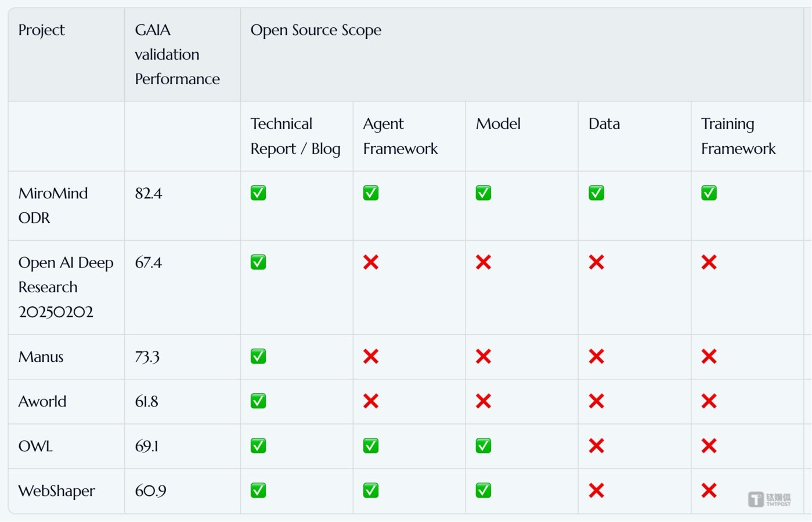The width and height of the screenshot is (812, 522).
Task: Click MiroMind ODR Data column checkmark
Action: [x=596, y=193]
